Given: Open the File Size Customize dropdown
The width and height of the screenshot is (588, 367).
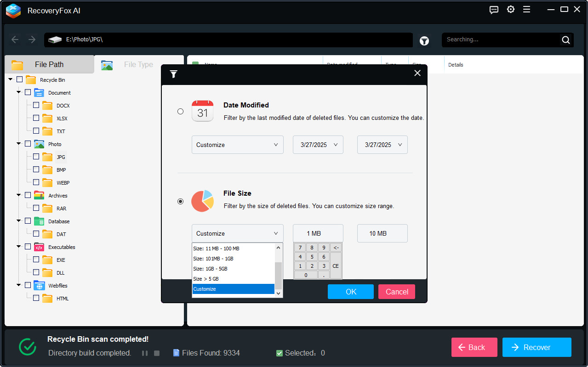Looking at the screenshot, I should click(238, 233).
